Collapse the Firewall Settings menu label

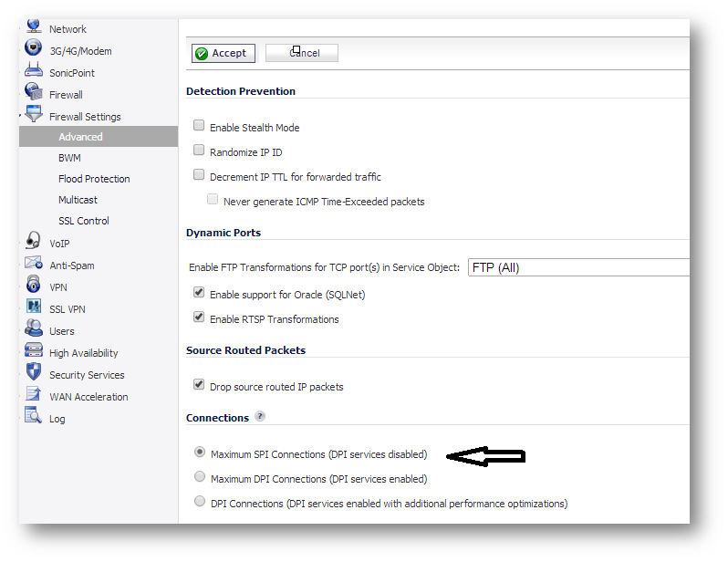[x=85, y=117]
